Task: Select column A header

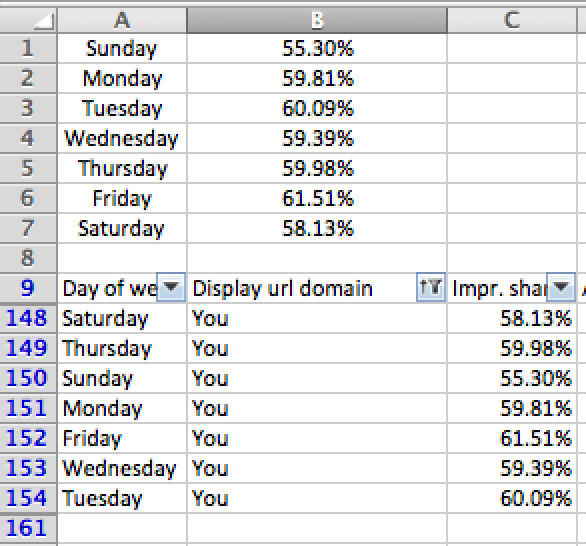Action: (122, 20)
